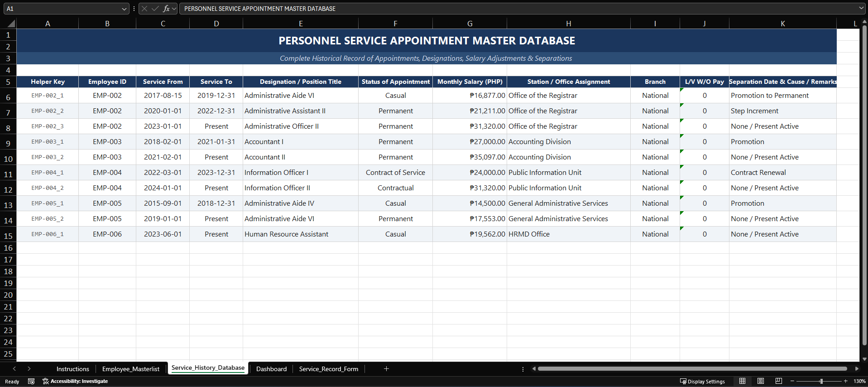Open the Name Box dropdown arrow
The height and width of the screenshot is (387, 868).
pyautogui.click(x=124, y=9)
